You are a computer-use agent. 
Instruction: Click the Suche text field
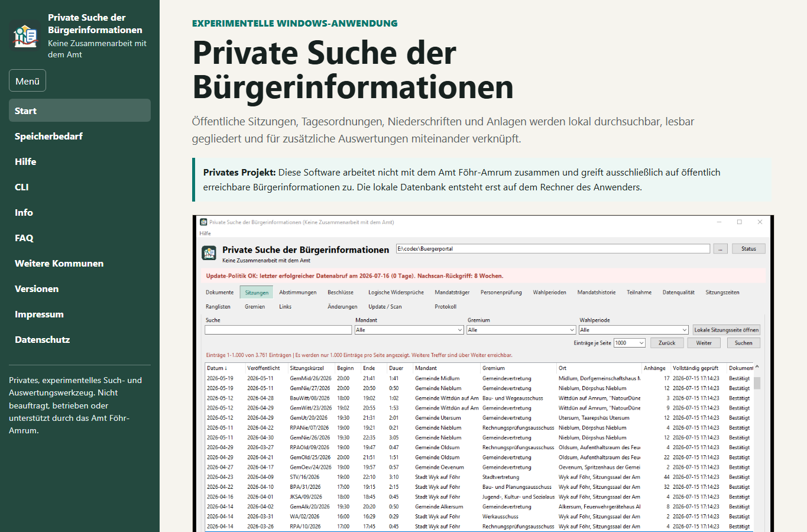[278, 330]
